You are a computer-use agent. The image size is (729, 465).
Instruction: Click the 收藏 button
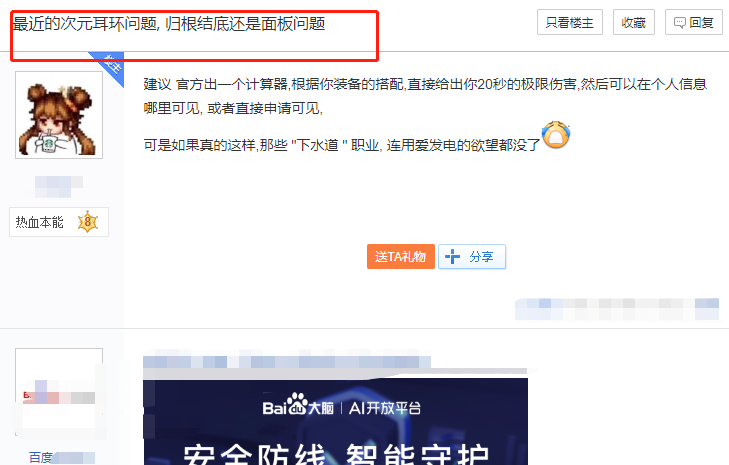(x=634, y=22)
